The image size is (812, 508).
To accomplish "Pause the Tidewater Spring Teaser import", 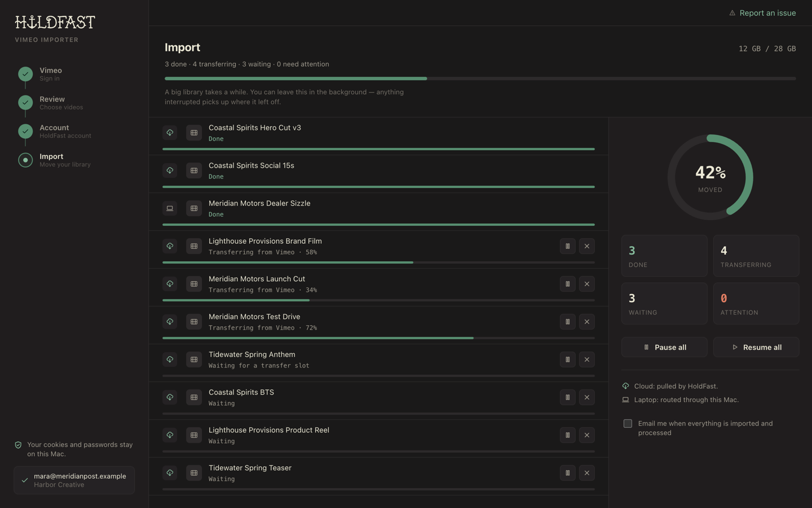I will [568, 473].
